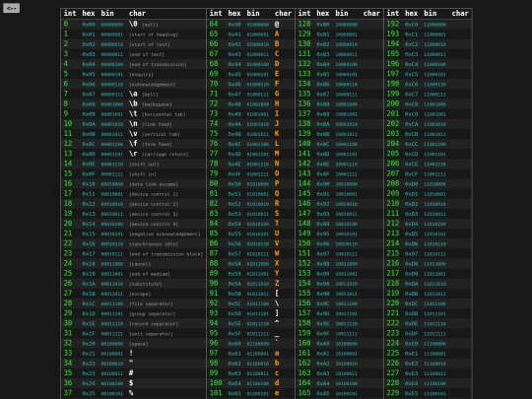Select the green int value "229"
This screenshot has height=399, width=532.
point(393,393)
